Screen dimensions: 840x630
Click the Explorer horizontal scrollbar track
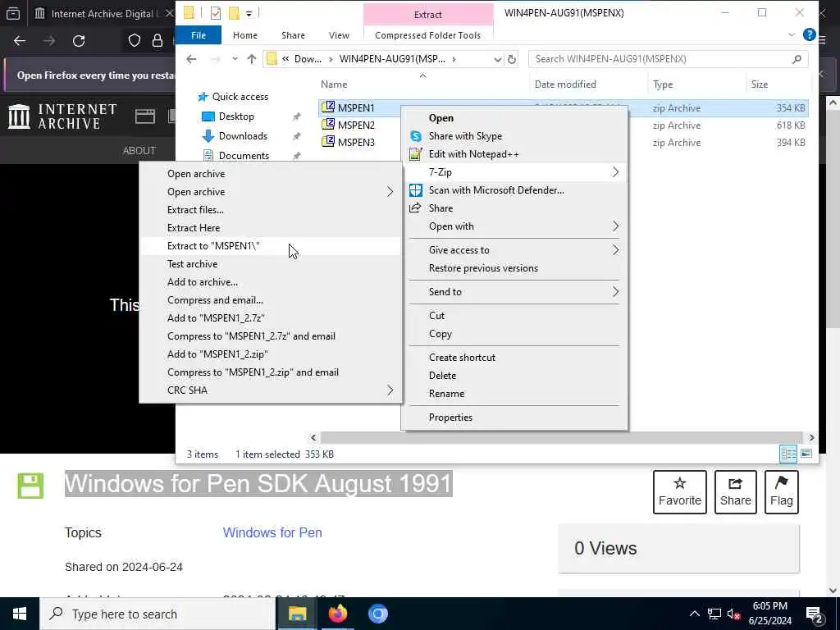[x=563, y=437]
